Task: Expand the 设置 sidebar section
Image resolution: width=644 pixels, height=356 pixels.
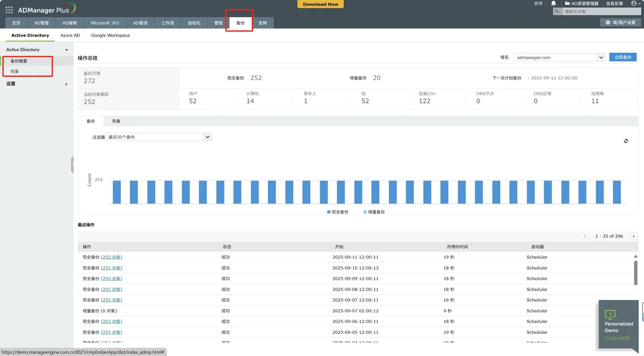Action: coord(37,84)
